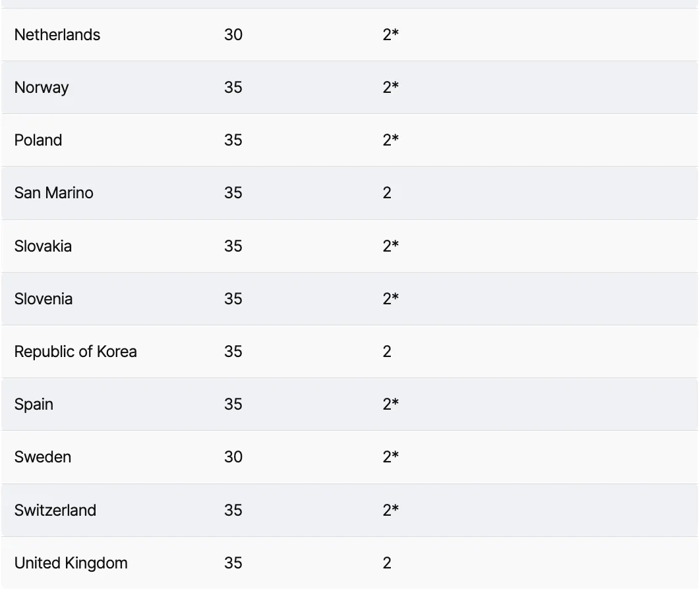Select the United Kingdom row label
The width and height of the screenshot is (700, 606).
pyautogui.click(x=71, y=563)
